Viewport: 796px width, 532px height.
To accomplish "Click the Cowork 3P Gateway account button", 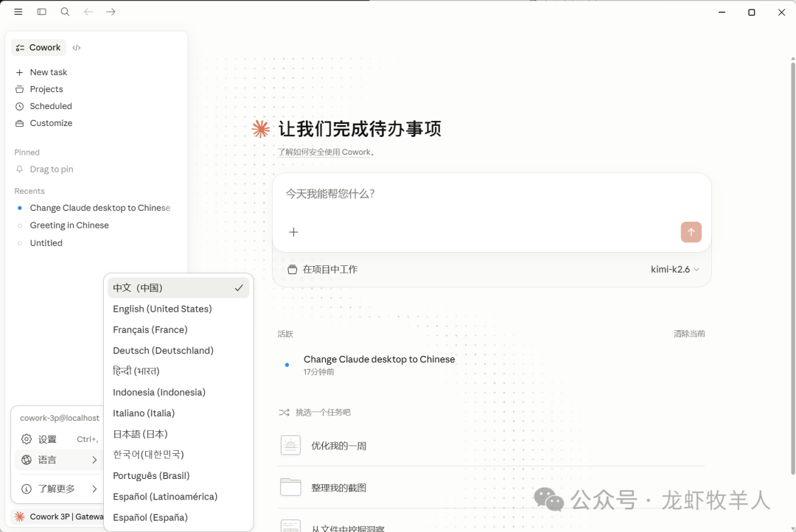I will click(x=58, y=517).
